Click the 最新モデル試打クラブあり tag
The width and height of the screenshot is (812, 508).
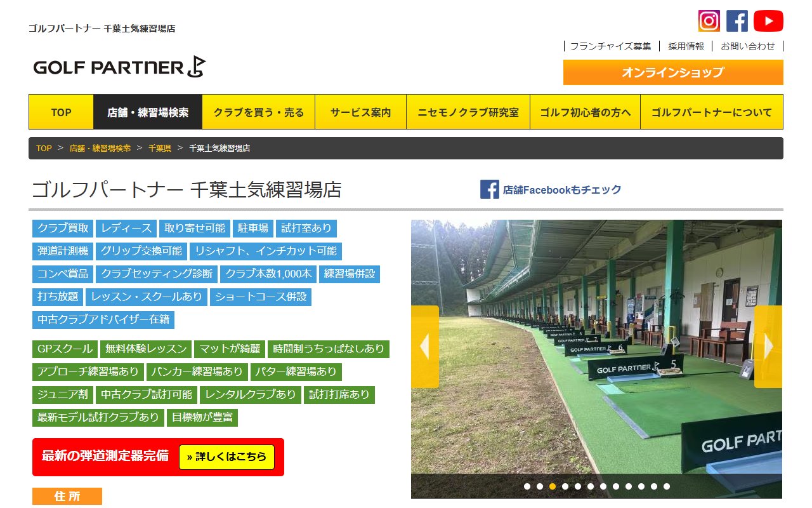(98, 418)
